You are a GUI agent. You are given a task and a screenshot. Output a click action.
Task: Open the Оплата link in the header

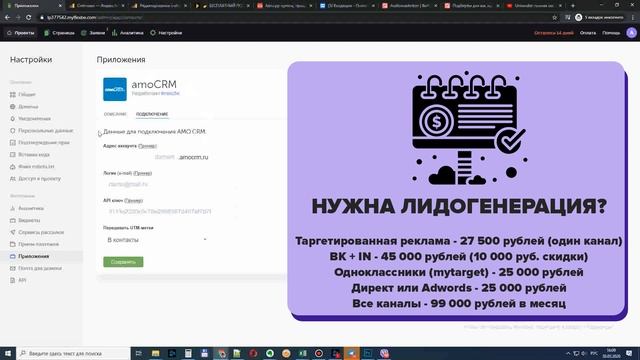pyautogui.click(x=588, y=33)
